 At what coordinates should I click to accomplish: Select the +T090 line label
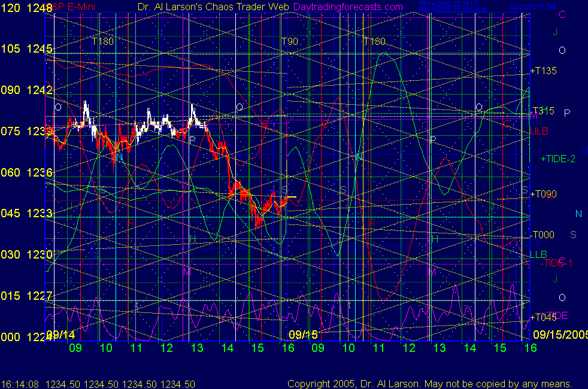point(543,193)
